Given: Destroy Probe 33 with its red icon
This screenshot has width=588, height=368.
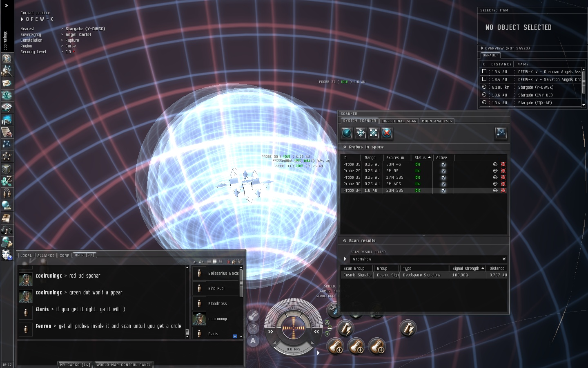Looking at the screenshot, I should click(x=503, y=177).
